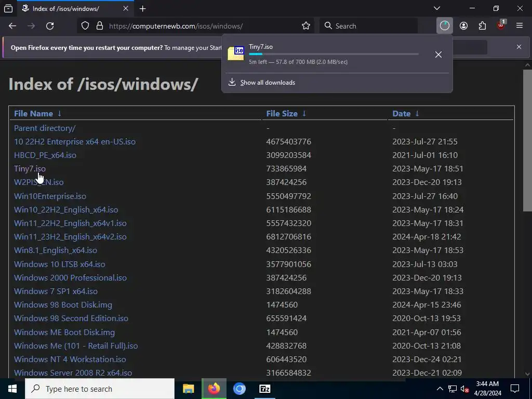Cancel the Tiny7.iso download
The width and height of the screenshot is (532, 399).
tap(438, 54)
